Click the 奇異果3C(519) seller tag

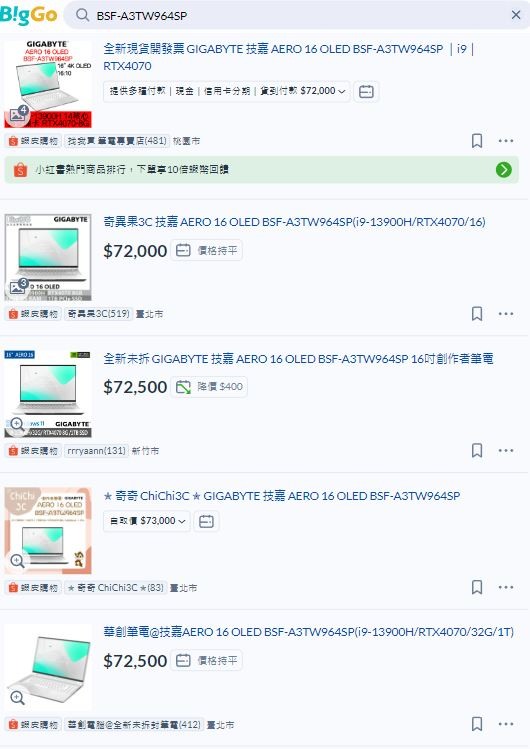point(98,314)
